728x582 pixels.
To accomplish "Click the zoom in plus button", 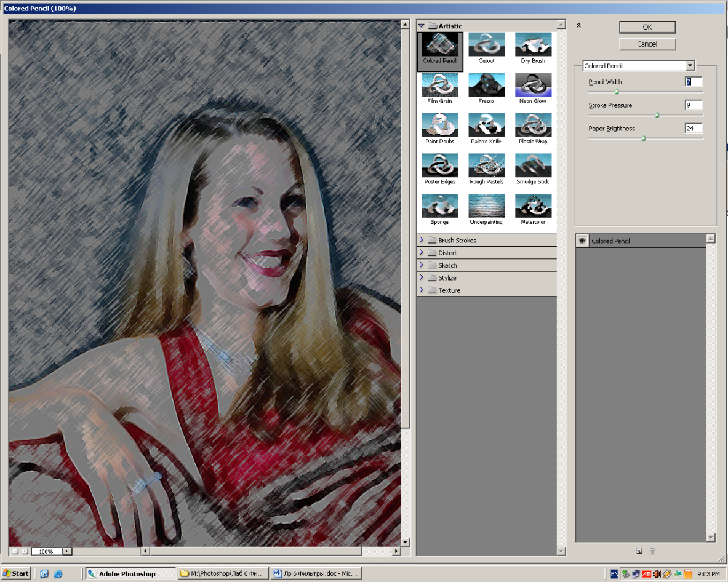I will click(25, 551).
